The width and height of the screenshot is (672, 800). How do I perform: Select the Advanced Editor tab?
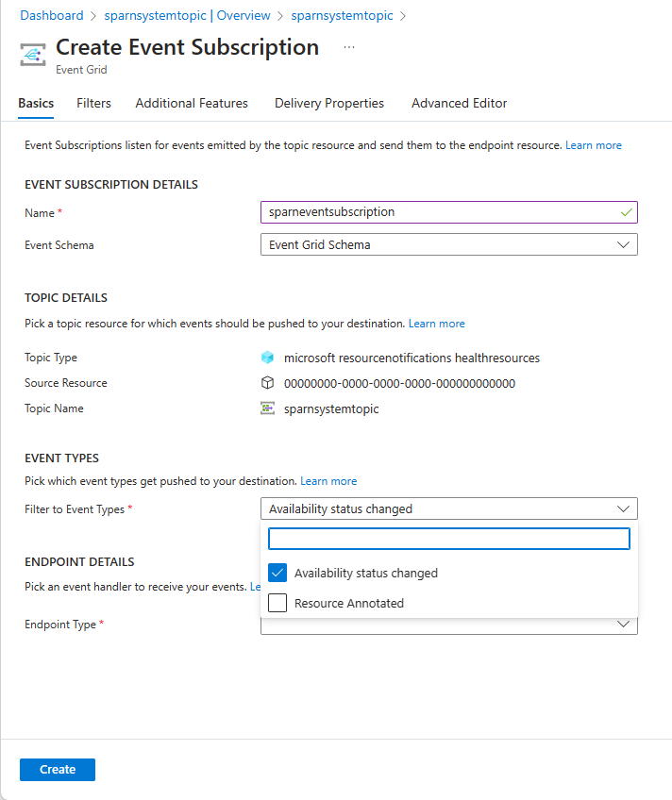[x=460, y=103]
